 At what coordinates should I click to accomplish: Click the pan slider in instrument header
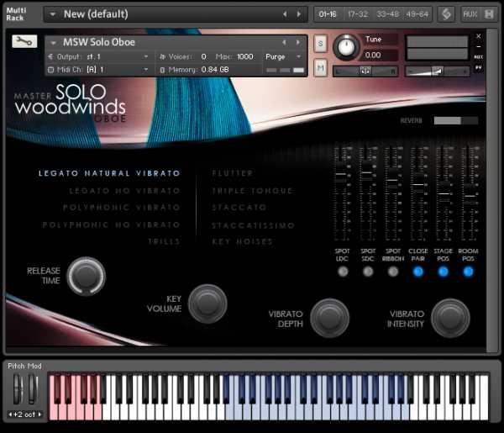pos(365,71)
